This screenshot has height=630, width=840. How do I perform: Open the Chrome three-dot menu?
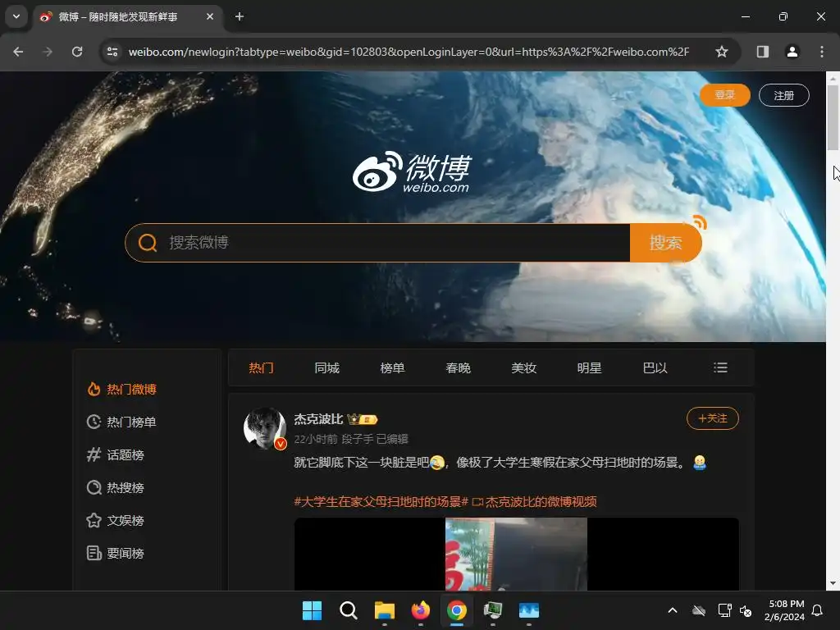pyautogui.click(x=821, y=52)
